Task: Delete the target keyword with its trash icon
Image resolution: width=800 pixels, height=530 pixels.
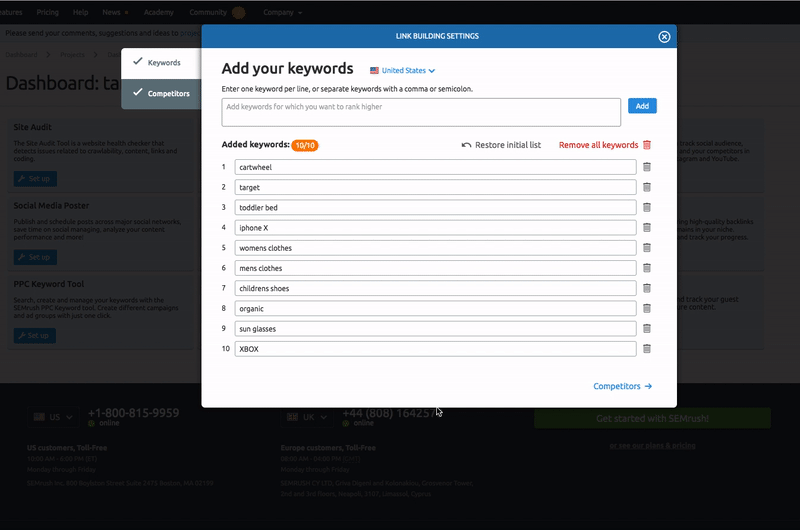Action: pos(646,187)
